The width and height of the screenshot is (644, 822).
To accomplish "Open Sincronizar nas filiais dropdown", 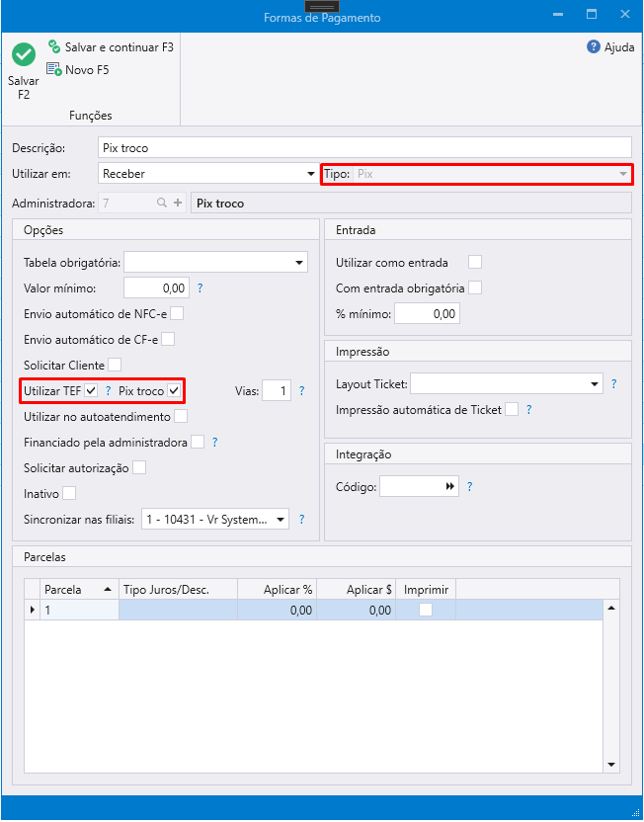I will (282, 520).
